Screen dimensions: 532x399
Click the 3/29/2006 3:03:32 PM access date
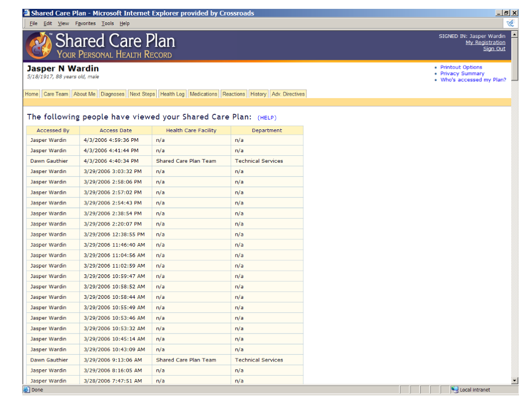click(113, 171)
